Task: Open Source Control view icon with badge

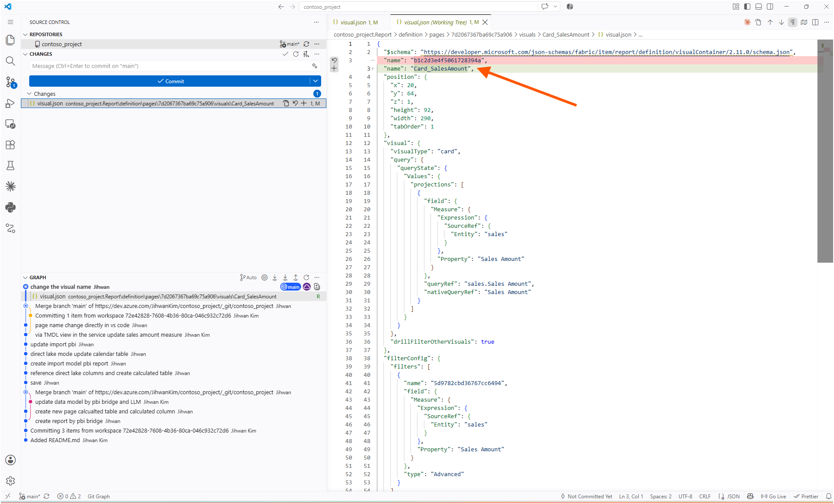Action: (10, 82)
